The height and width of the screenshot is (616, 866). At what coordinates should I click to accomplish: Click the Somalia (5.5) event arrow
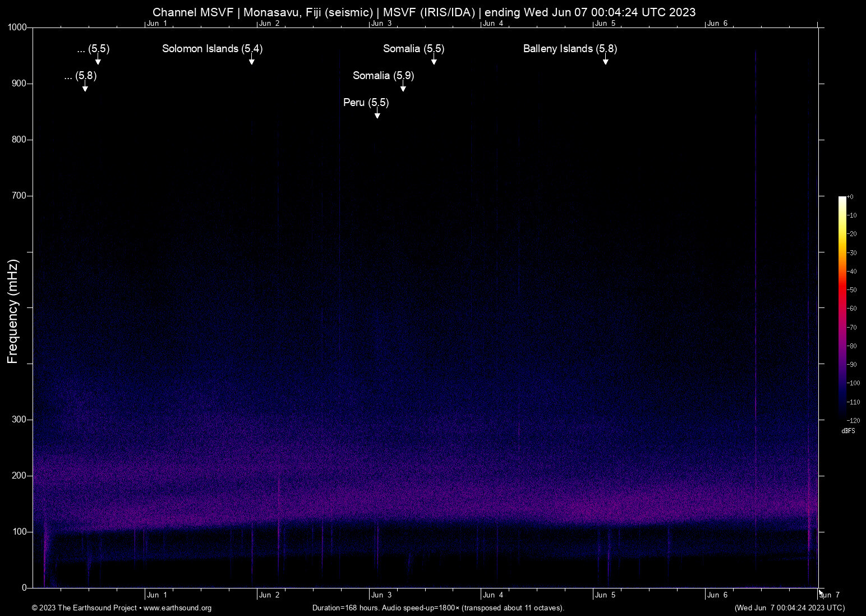coord(434,61)
